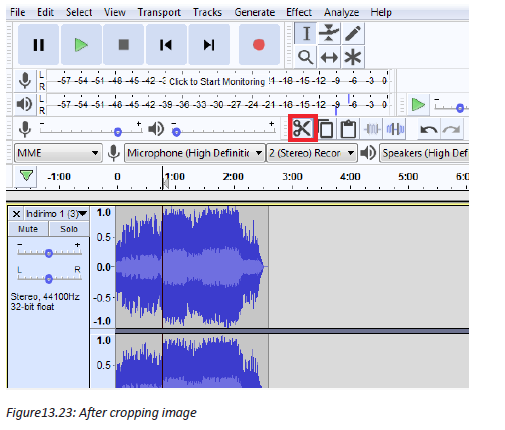Solo the Indirimo 1 track
Screen dimensions: 505x430
point(69,229)
